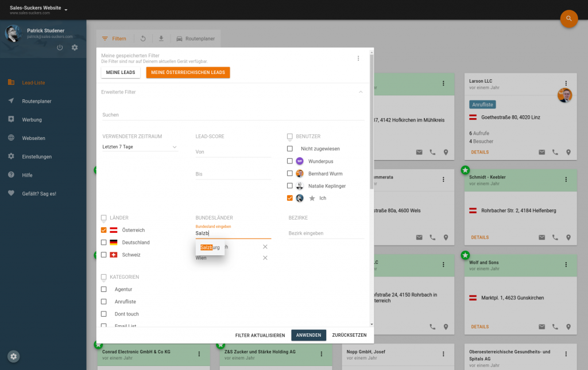Click location pin on Larson LLC card

(568, 153)
